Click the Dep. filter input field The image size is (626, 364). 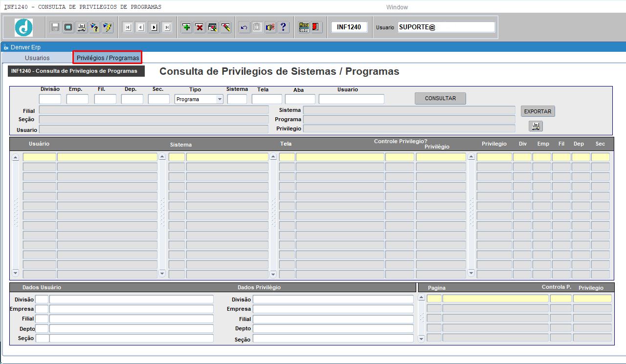click(x=132, y=99)
